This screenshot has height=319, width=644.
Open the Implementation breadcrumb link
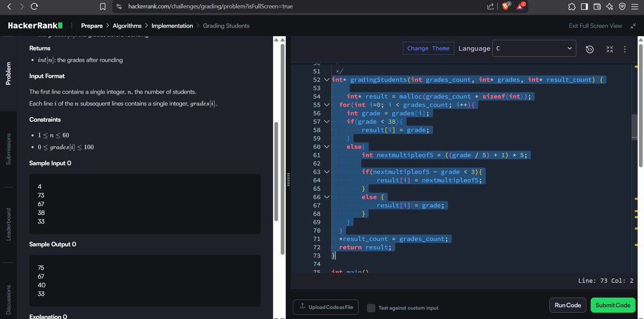[172, 26]
